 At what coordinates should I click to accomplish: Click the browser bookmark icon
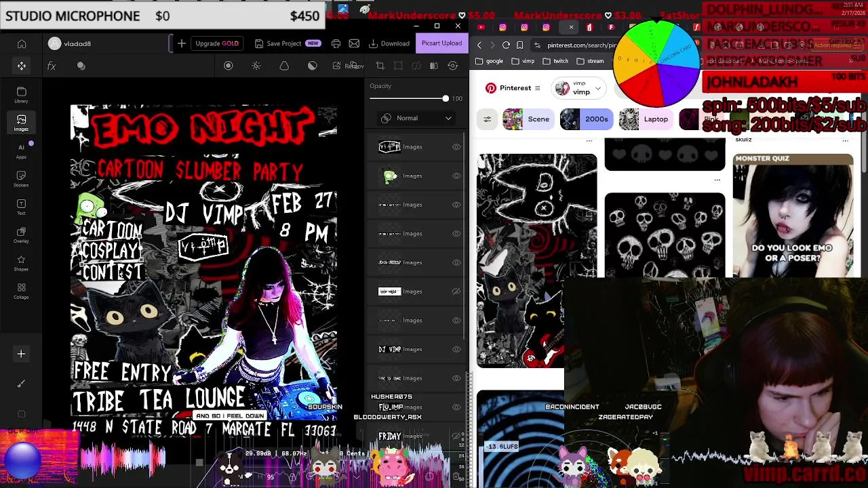(519, 45)
